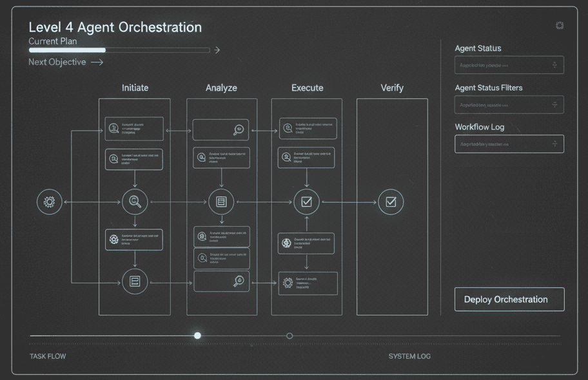Click the document circle node in Analyze column

221,202
